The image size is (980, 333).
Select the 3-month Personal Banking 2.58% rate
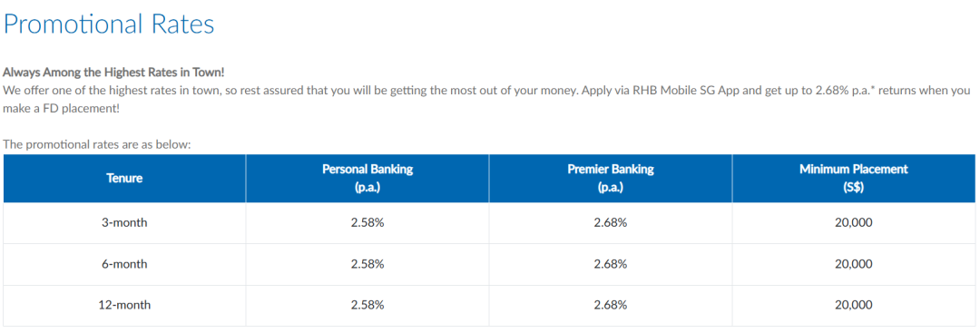click(x=367, y=223)
